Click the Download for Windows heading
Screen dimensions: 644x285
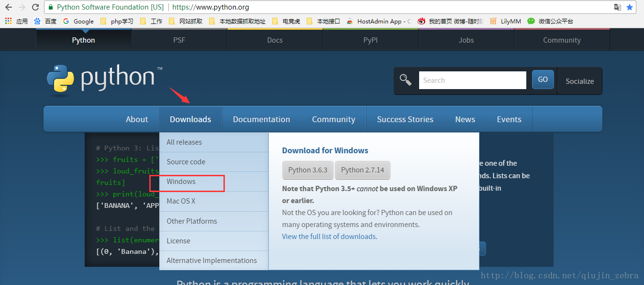pyautogui.click(x=325, y=150)
